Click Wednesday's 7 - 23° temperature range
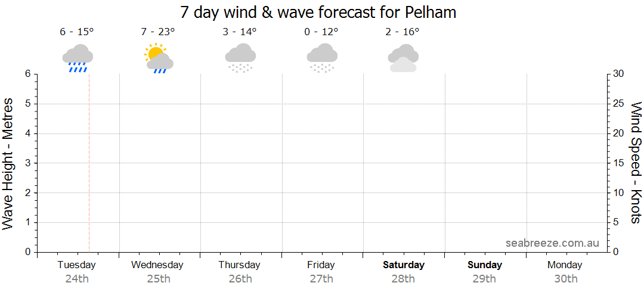Screen dimensions: 644x292 pos(158,32)
